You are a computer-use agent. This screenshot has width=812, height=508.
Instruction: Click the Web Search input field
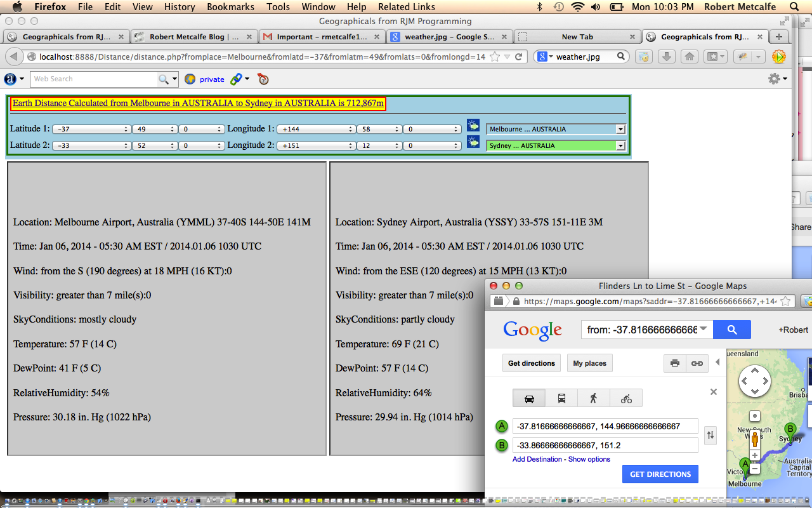94,79
